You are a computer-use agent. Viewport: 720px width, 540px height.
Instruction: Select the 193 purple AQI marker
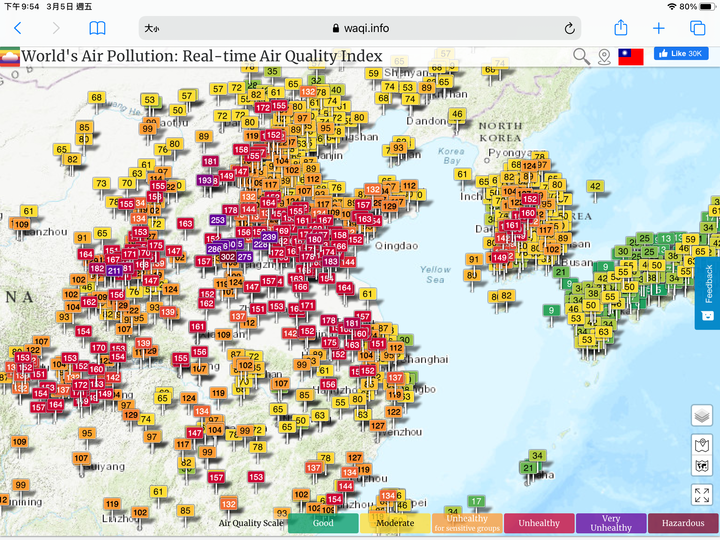click(205, 180)
